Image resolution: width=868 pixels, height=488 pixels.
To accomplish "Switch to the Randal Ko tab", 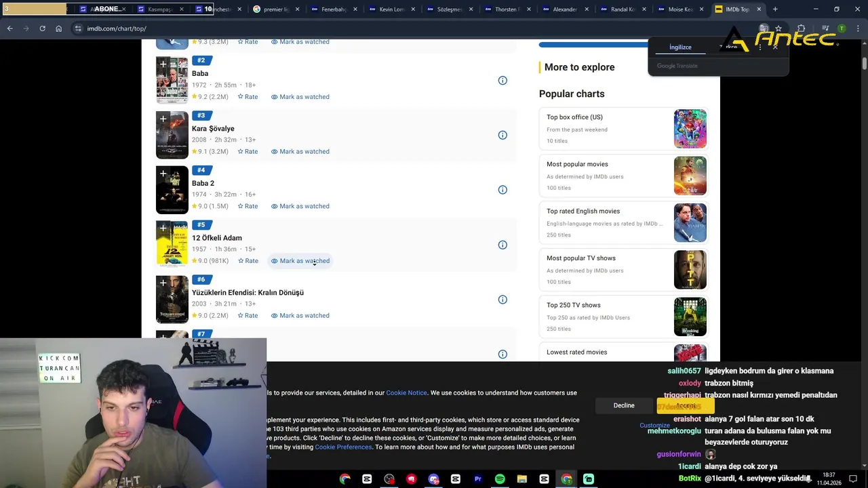I will [x=624, y=9].
